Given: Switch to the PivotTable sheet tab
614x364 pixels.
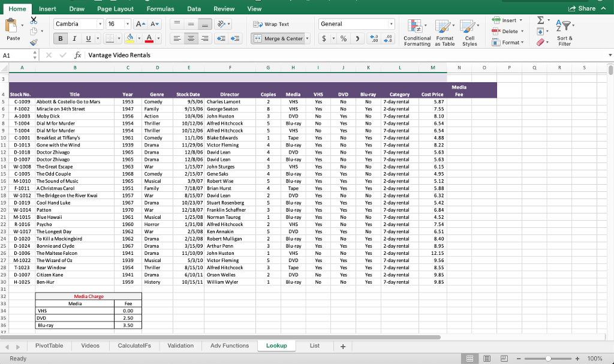Looking at the screenshot, I should [49, 345].
